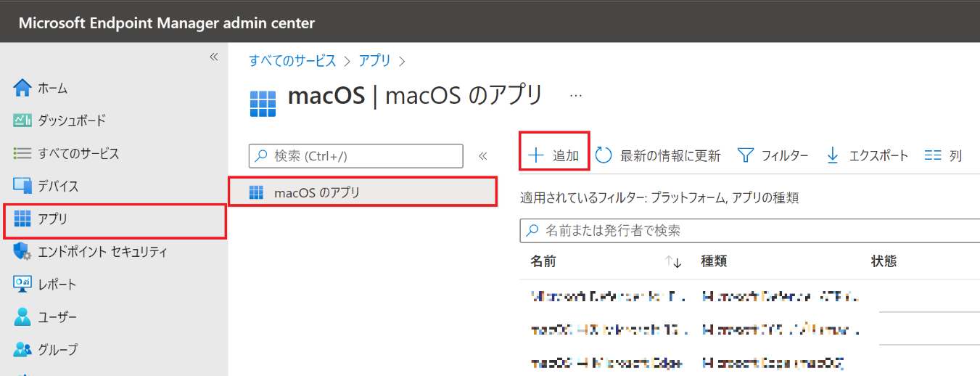Open the フィルター option

[773, 155]
